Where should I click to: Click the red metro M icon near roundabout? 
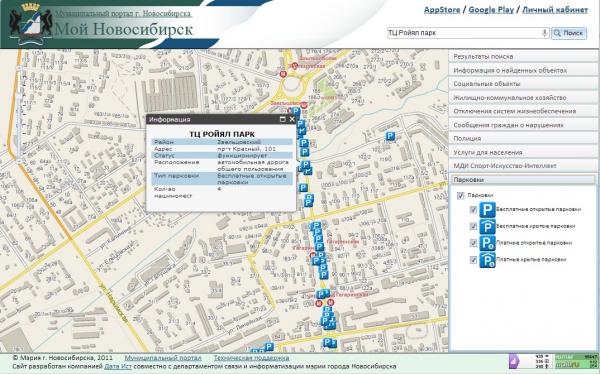coord(283,74)
